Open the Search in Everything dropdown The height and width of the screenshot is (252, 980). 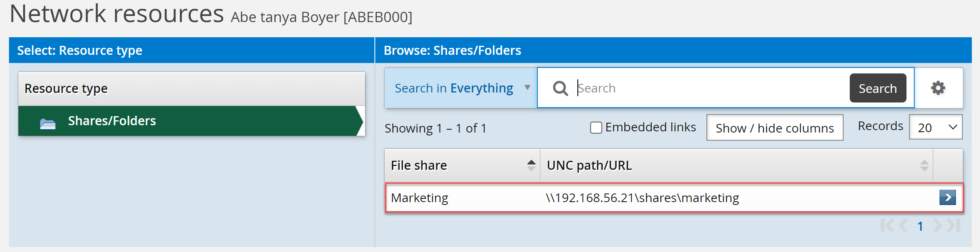coord(460,88)
